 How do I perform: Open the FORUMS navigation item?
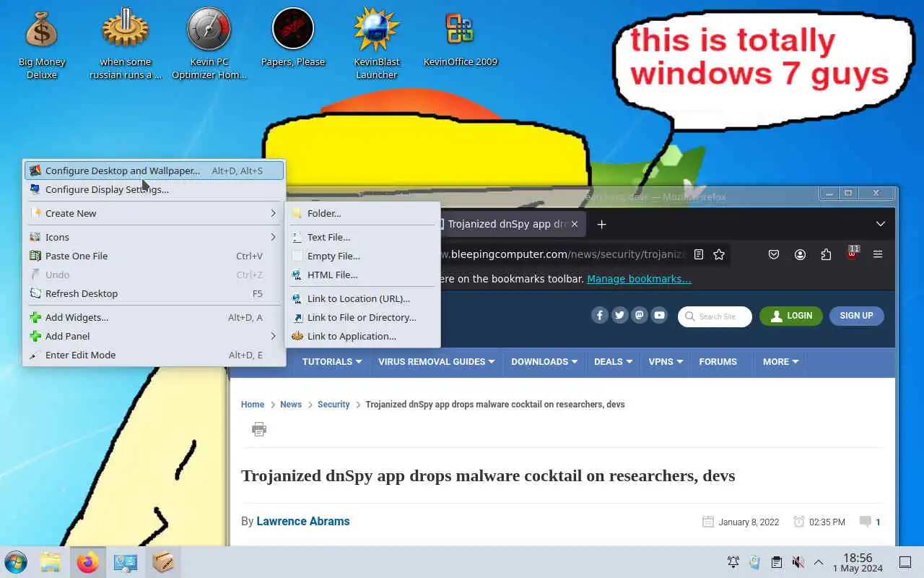718,361
